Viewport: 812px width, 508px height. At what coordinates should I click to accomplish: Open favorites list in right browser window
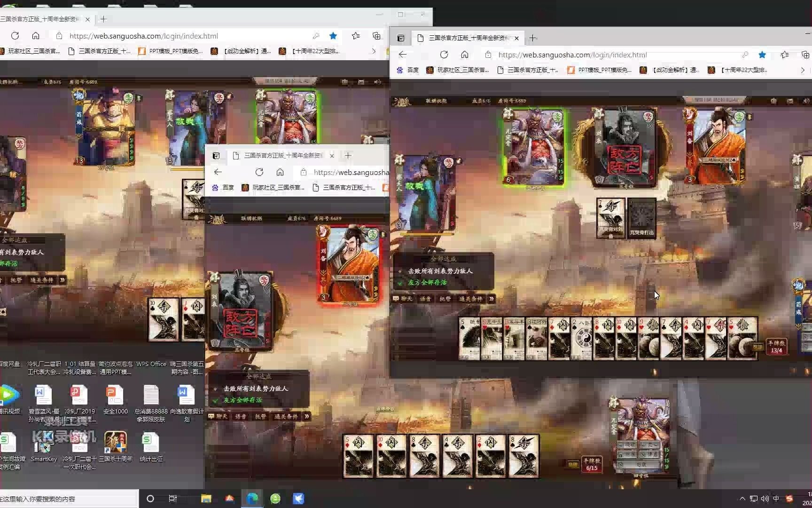click(785, 55)
